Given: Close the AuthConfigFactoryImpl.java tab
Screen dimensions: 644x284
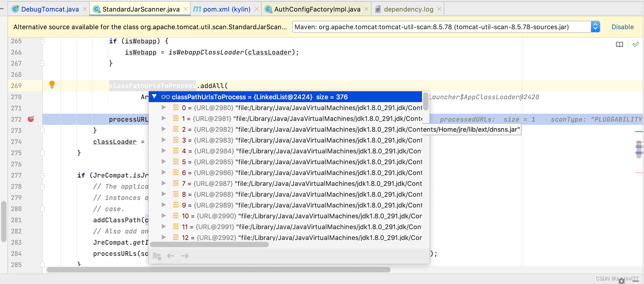Looking at the screenshot, I should click(366, 9).
